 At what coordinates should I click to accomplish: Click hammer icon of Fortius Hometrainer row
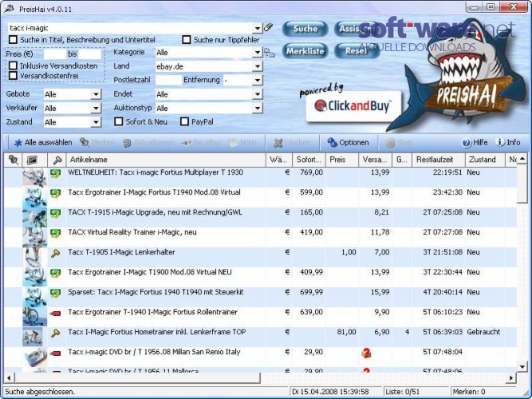(55, 333)
